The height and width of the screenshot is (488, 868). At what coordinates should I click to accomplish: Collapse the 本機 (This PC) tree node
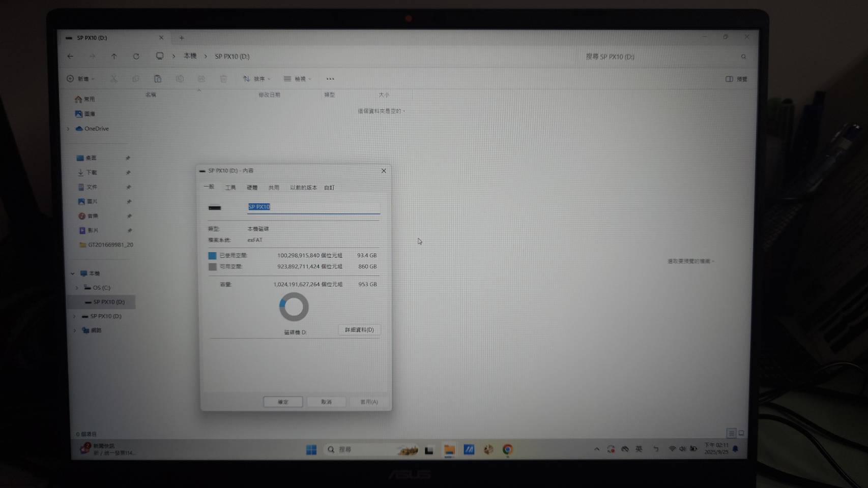click(x=73, y=273)
